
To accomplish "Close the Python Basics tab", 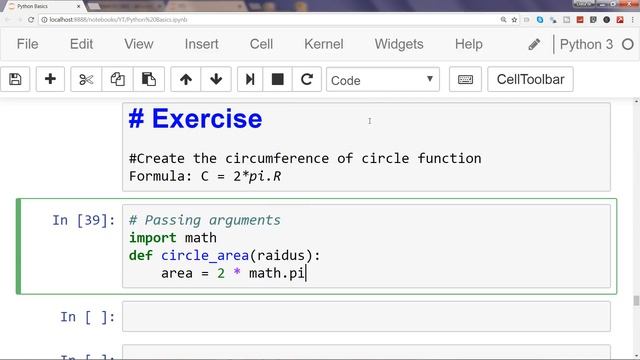I will [78, 6].
